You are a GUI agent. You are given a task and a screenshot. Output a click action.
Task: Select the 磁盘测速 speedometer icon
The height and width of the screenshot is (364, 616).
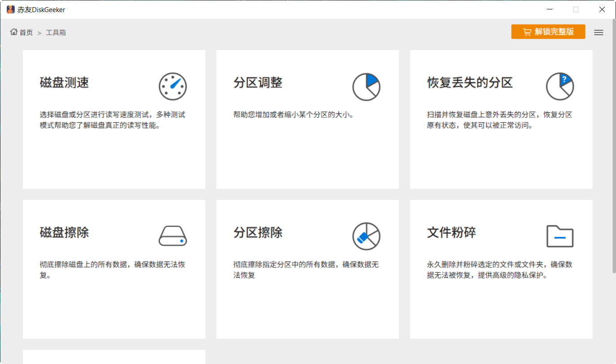172,86
